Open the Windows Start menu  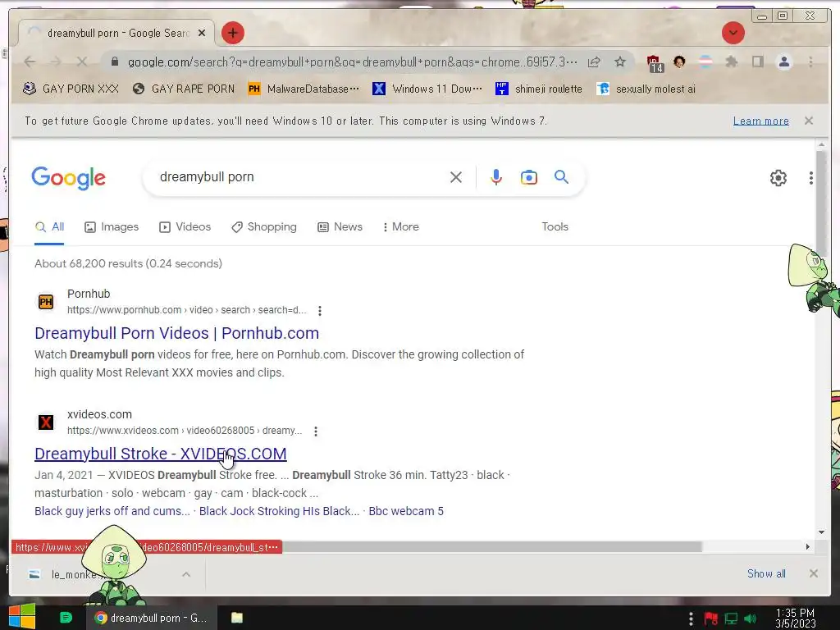(x=22, y=617)
